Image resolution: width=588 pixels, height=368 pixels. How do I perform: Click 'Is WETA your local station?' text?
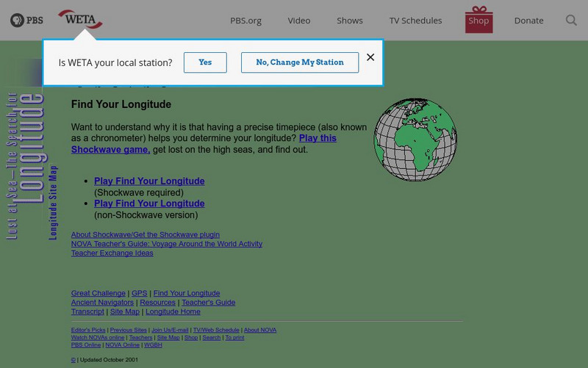pyautogui.click(x=115, y=62)
